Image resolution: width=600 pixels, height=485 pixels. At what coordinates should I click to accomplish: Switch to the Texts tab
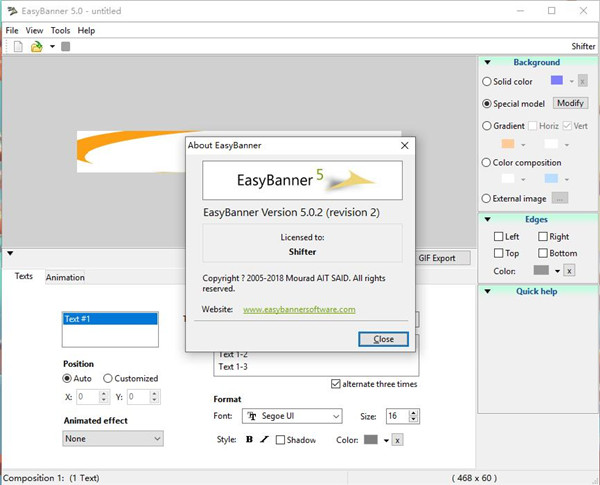coord(24,276)
